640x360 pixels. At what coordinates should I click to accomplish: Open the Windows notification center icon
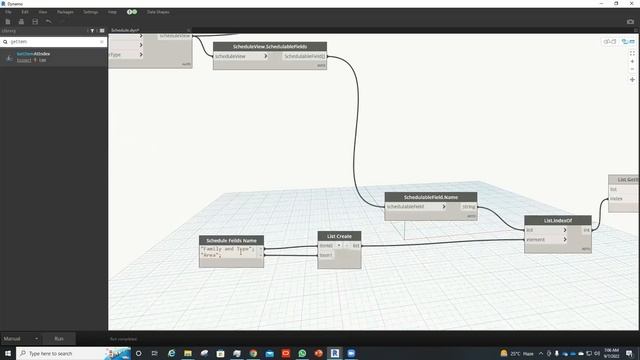[629, 353]
